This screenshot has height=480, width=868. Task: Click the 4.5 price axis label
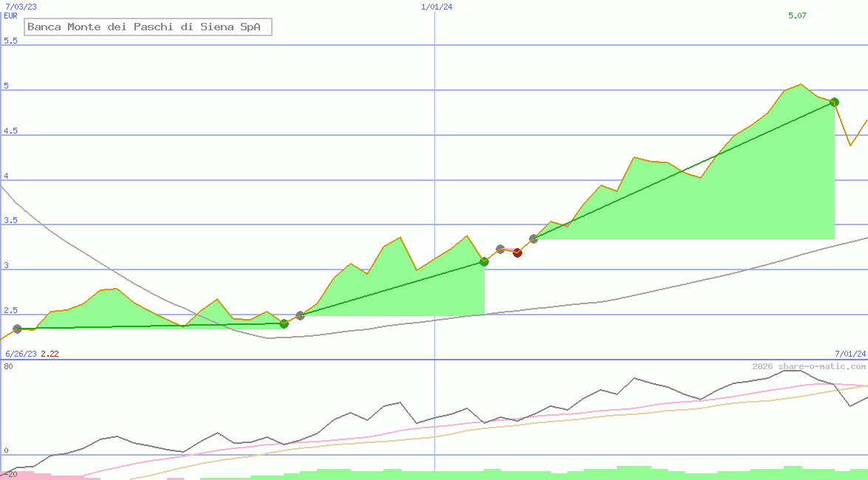click(11, 131)
